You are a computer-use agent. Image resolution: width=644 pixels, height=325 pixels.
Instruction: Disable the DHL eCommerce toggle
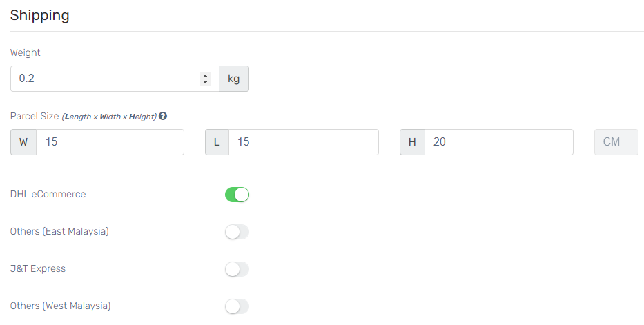tap(237, 195)
